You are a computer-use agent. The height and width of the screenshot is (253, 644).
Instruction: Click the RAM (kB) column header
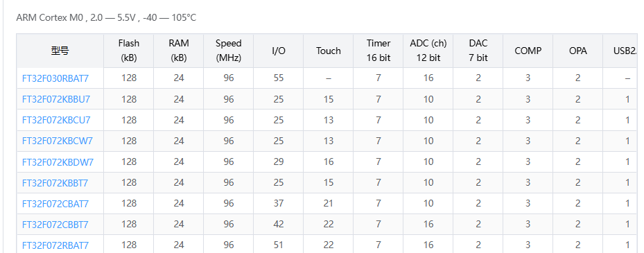179,51
